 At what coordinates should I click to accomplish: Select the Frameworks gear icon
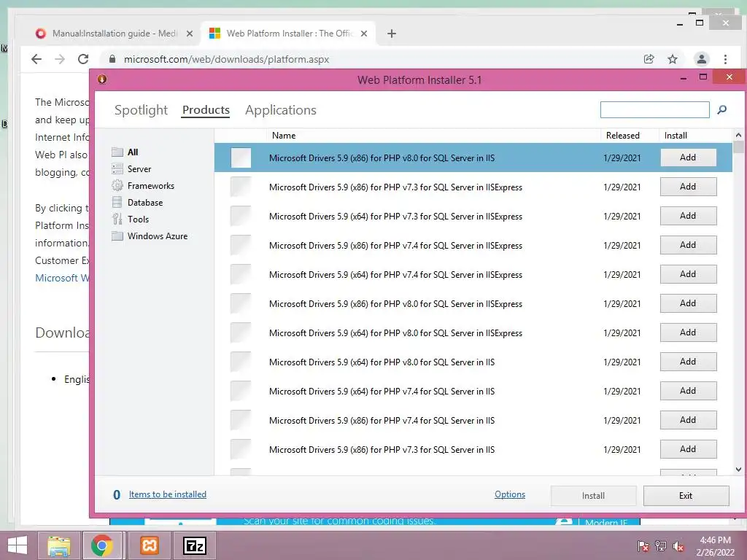coord(117,185)
